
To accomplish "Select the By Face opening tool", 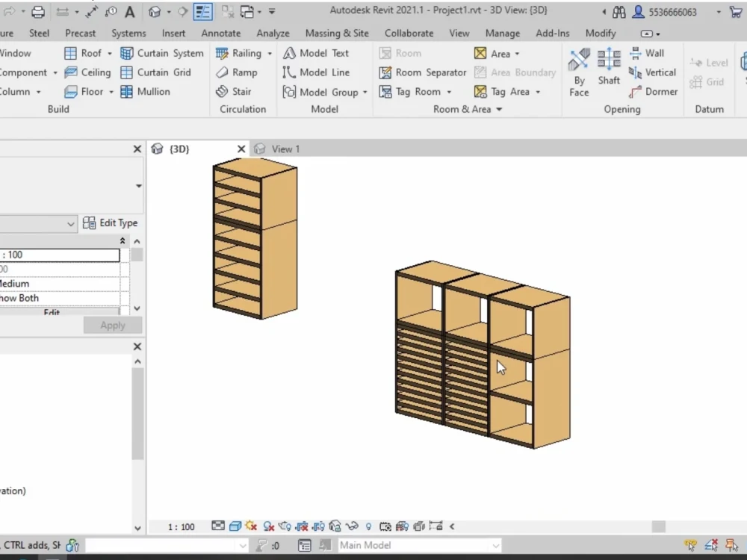I will click(580, 73).
